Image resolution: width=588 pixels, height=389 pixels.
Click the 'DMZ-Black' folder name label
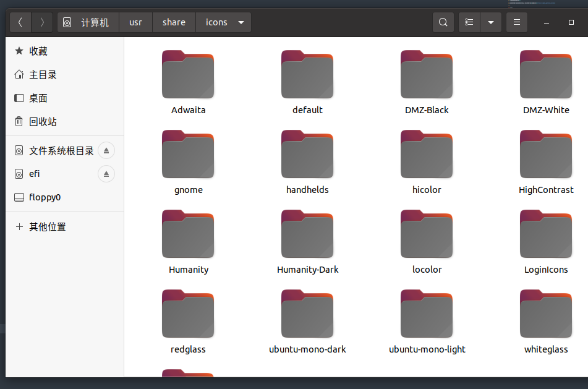pyautogui.click(x=427, y=110)
